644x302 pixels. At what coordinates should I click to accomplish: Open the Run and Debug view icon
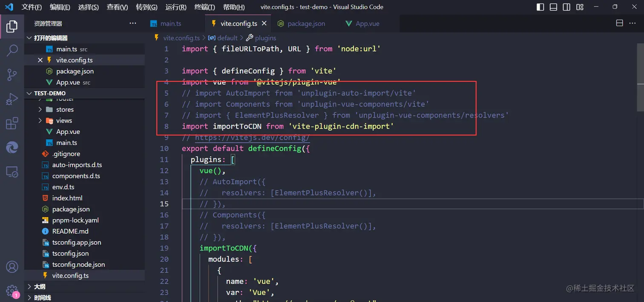12,99
